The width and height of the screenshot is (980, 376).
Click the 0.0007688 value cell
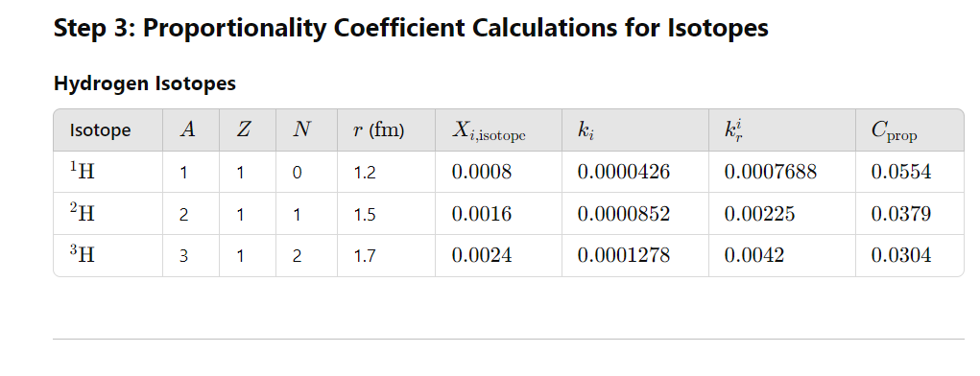tap(770, 172)
